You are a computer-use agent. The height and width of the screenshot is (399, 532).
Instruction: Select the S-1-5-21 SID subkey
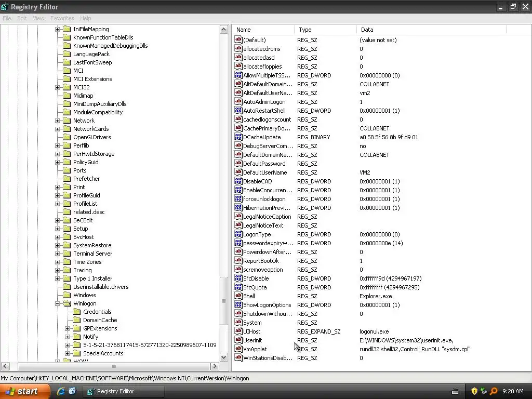pyautogui.click(x=150, y=345)
